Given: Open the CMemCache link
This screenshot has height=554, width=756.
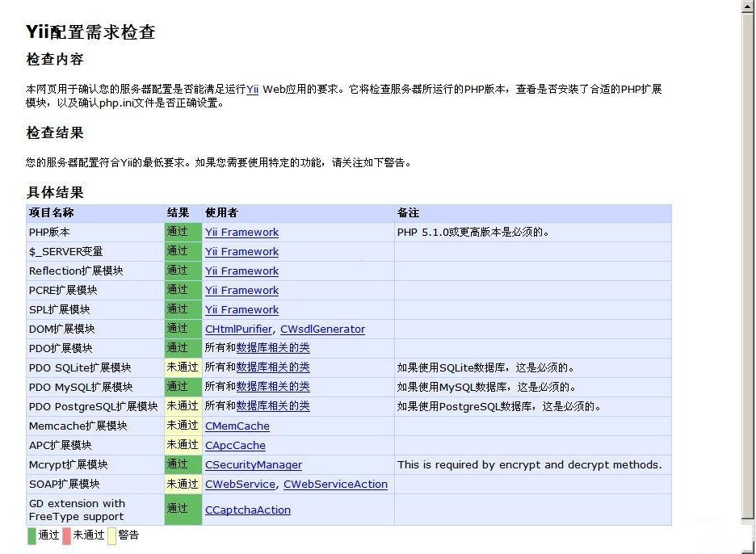Looking at the screenshot, I should tap(237, 426).
